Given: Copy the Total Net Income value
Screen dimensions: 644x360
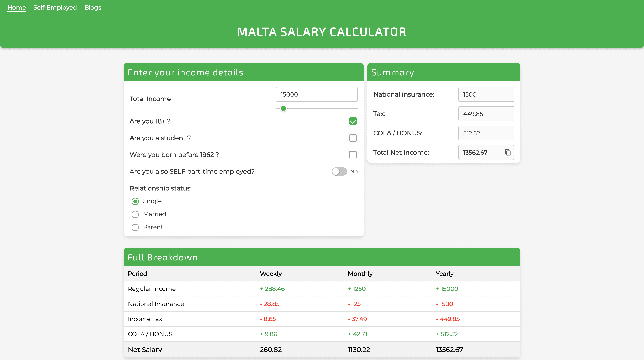Looking at the screenshot, I should [507, 152].
